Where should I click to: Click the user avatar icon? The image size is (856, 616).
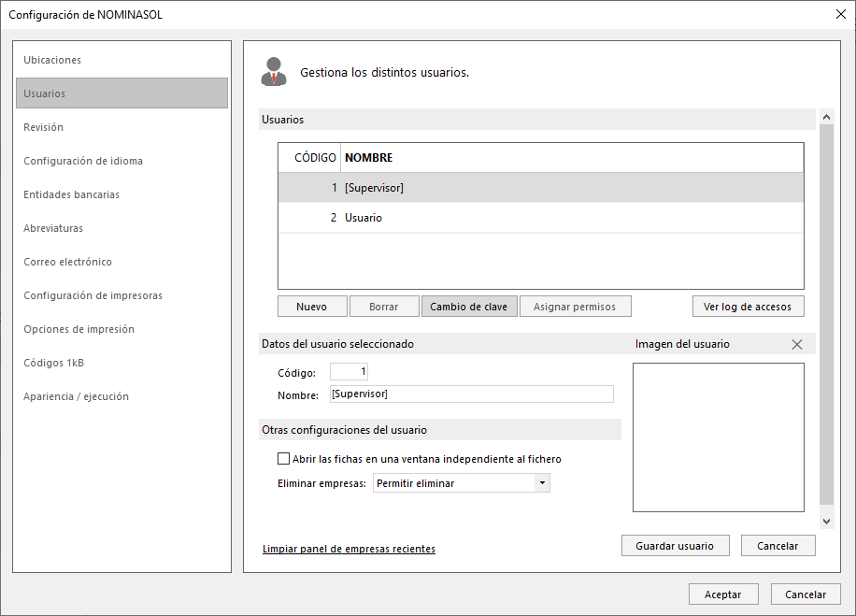coord(274,72)
